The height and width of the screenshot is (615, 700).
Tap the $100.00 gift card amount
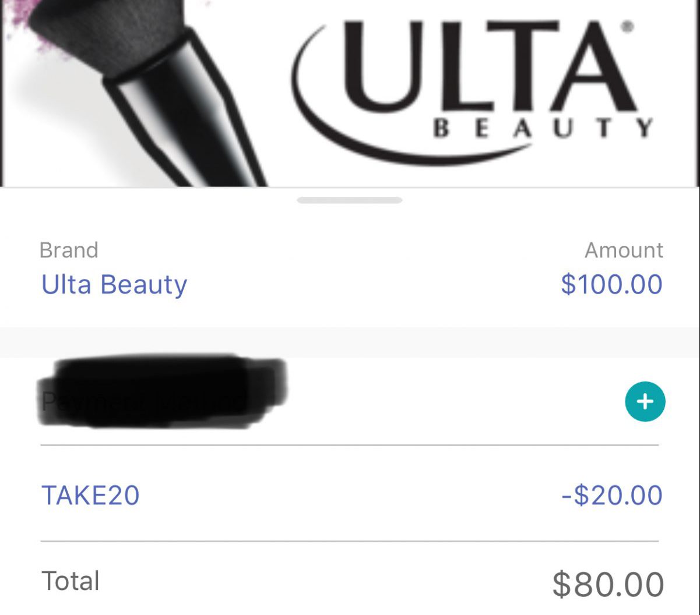tap(611, 284)
